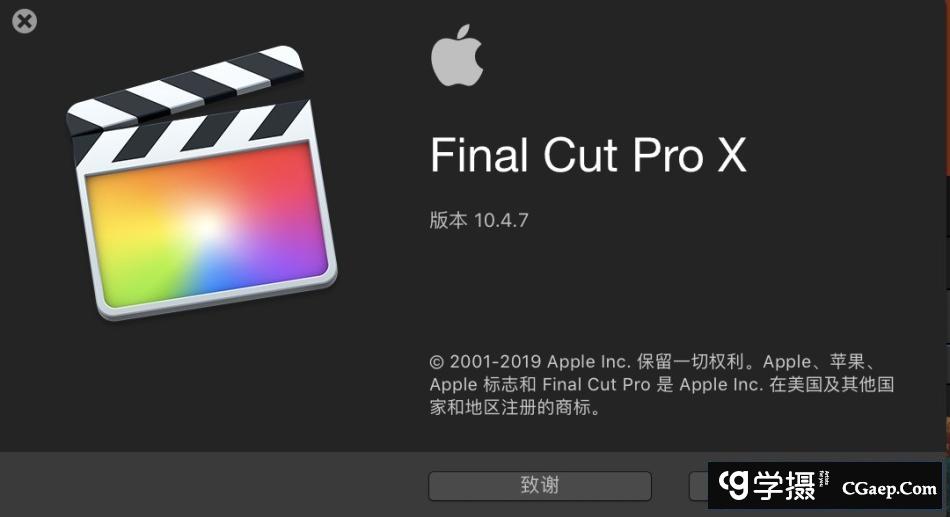Click the 版本 10.4.7 version label
950x517 pixels.
click(x=479, y=220)
